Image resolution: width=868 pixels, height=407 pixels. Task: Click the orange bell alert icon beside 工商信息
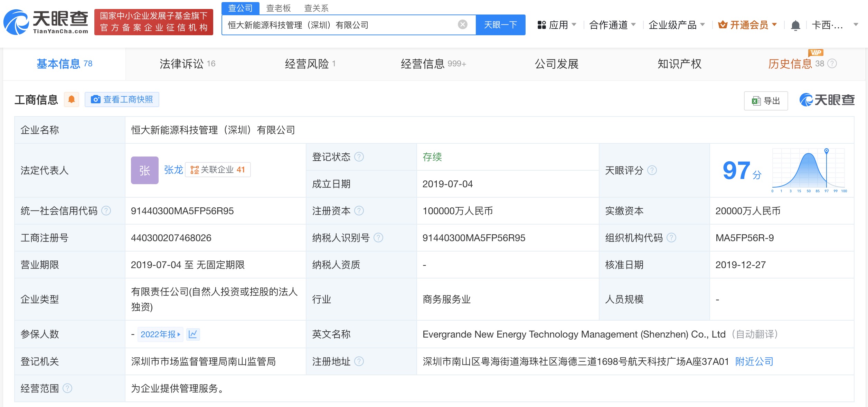pos(72,100)
